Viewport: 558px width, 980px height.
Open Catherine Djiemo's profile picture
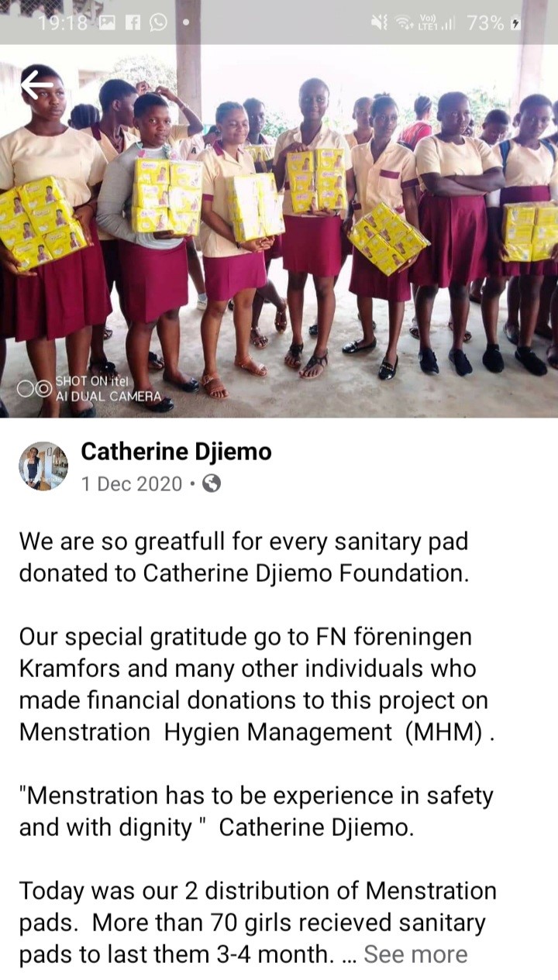click(43, 466)
